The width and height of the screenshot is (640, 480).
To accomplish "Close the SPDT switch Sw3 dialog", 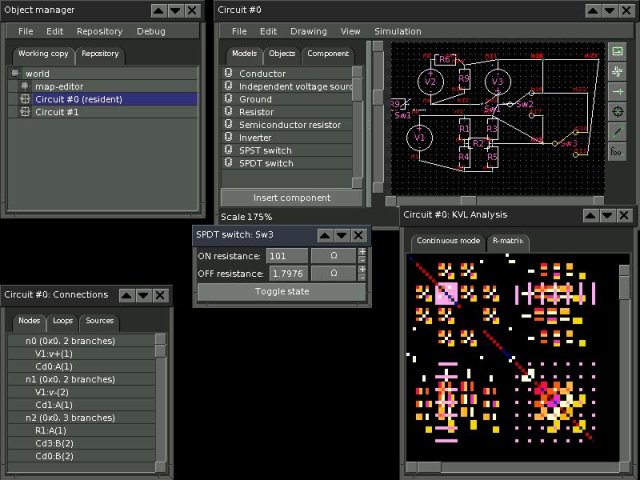I will point(358,235).
